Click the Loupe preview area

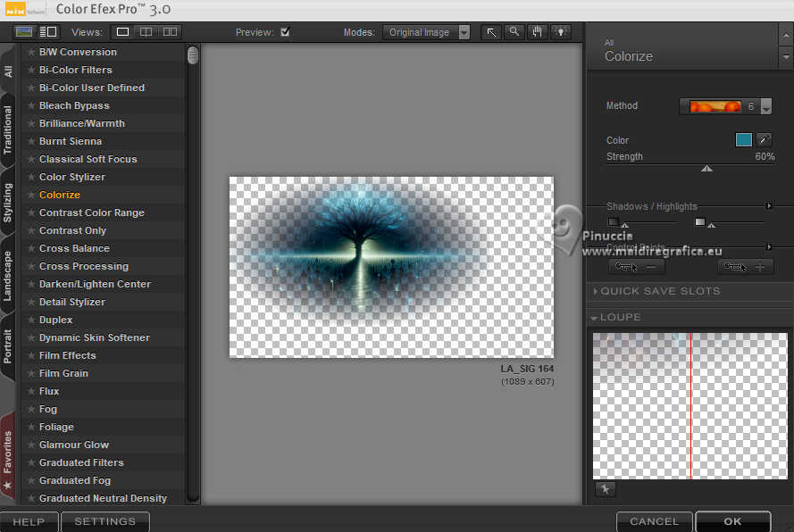pos(690,405)
